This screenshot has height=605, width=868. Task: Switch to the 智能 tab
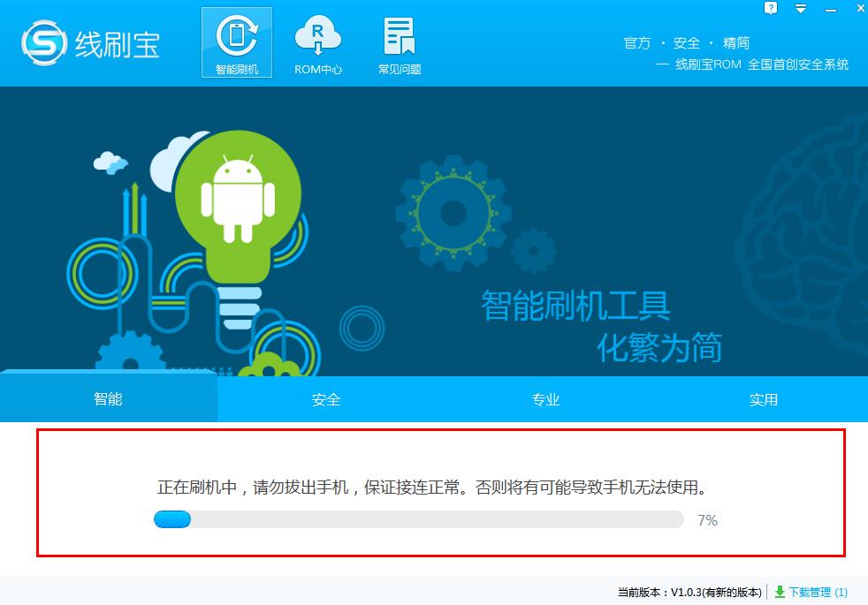click(x=108, y=399)
